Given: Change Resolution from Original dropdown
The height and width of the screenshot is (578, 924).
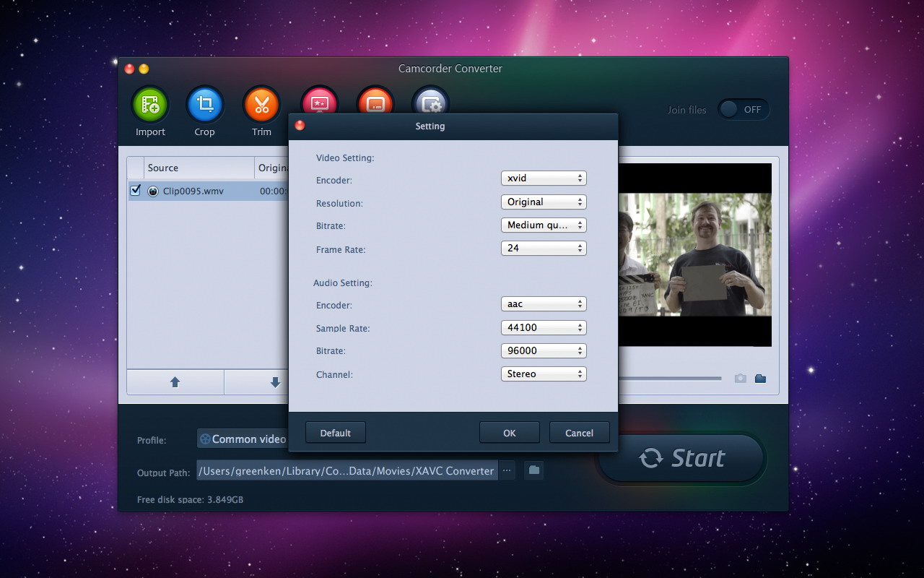Looking at the screenshot, I should coord(544,202).
